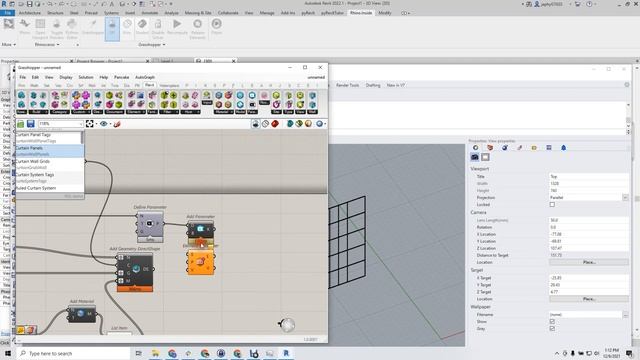
Task: Click the marker widget icon at Grasshopper canvas corner
Action: tap(287, 324)
